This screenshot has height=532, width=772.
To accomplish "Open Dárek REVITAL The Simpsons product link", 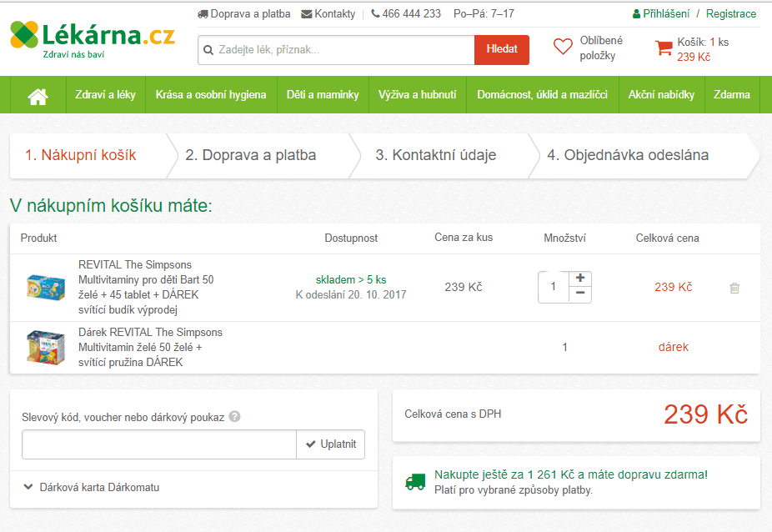I will point(150,347).
